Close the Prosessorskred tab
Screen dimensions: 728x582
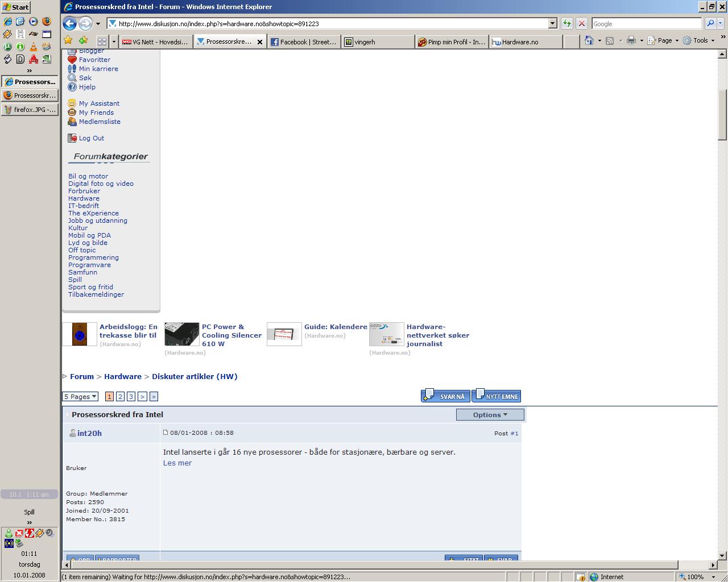260,42
